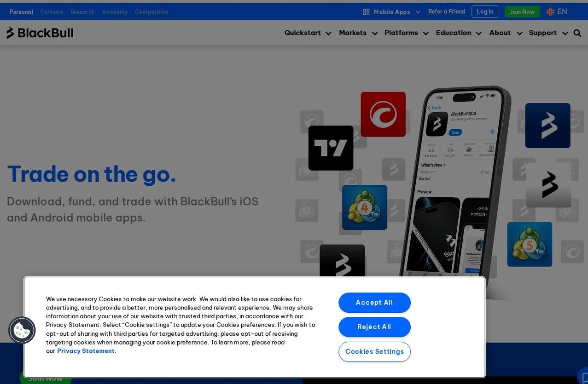The width and height of the screenshot is (588, 384).
Task: Open the Privacy Statement link
Action: tap(87, 351)
